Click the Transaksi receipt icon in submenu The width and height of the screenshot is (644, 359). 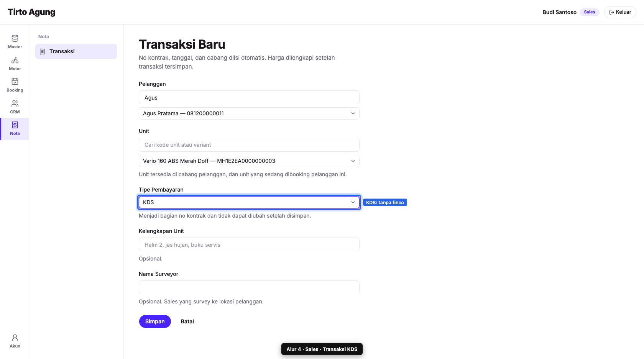tap(43, 51)
